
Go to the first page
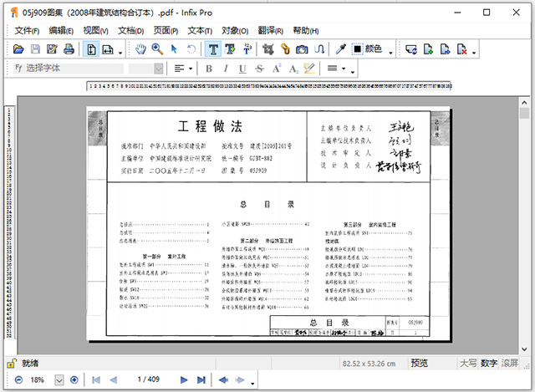click(x=96, y=379)
